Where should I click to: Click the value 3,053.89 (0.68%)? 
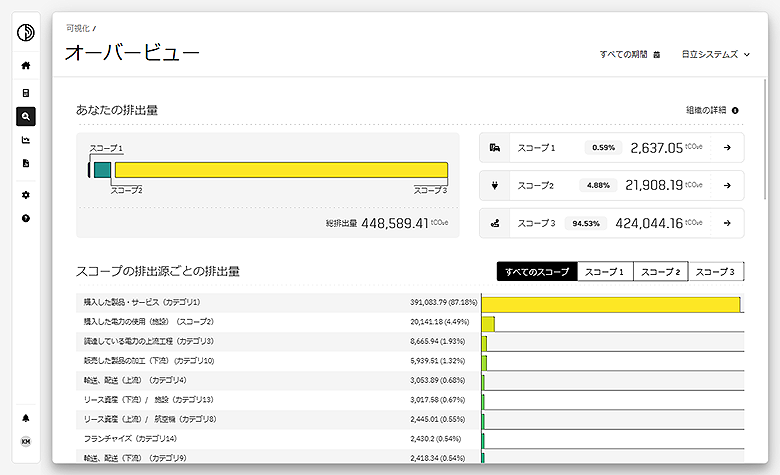pos(438,380)
